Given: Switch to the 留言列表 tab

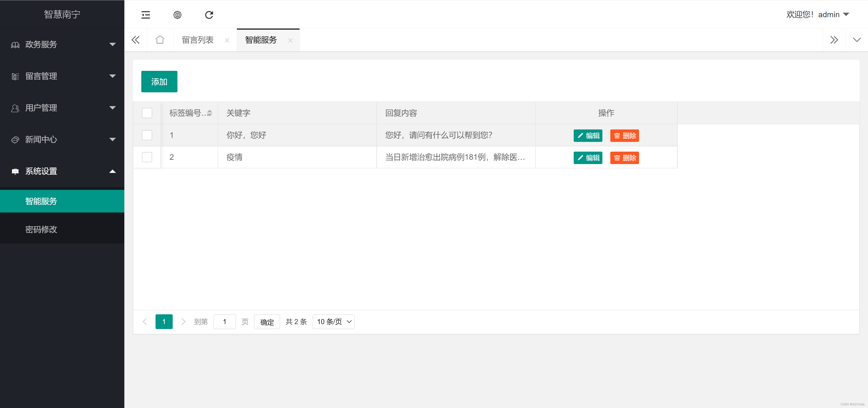Looking at the screenshot, I should tap(198, 40).
